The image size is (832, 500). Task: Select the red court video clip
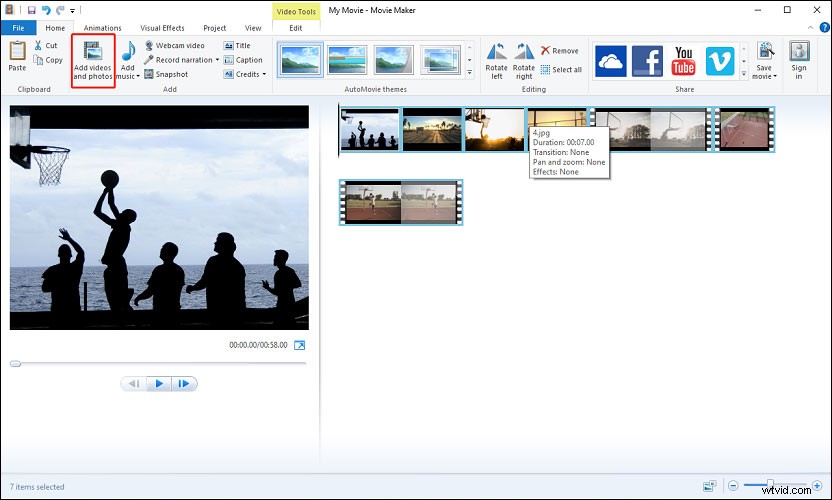tap(744, 129)
